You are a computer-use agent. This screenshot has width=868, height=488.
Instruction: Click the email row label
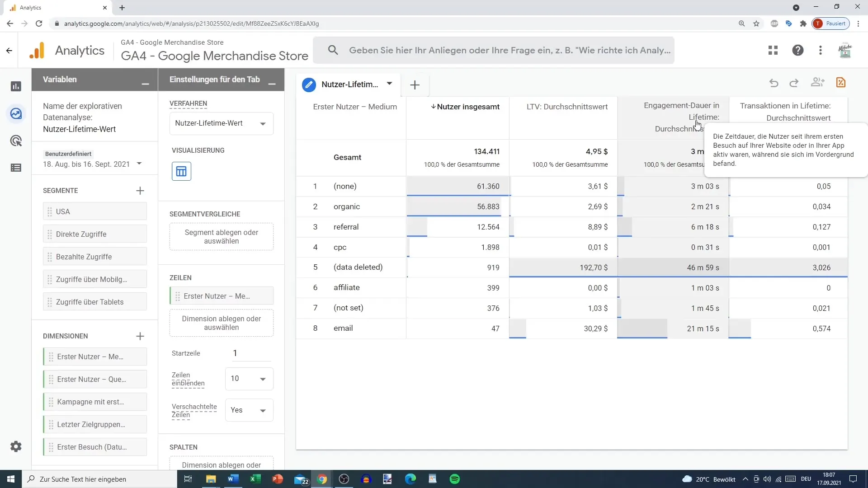(343, 328)
